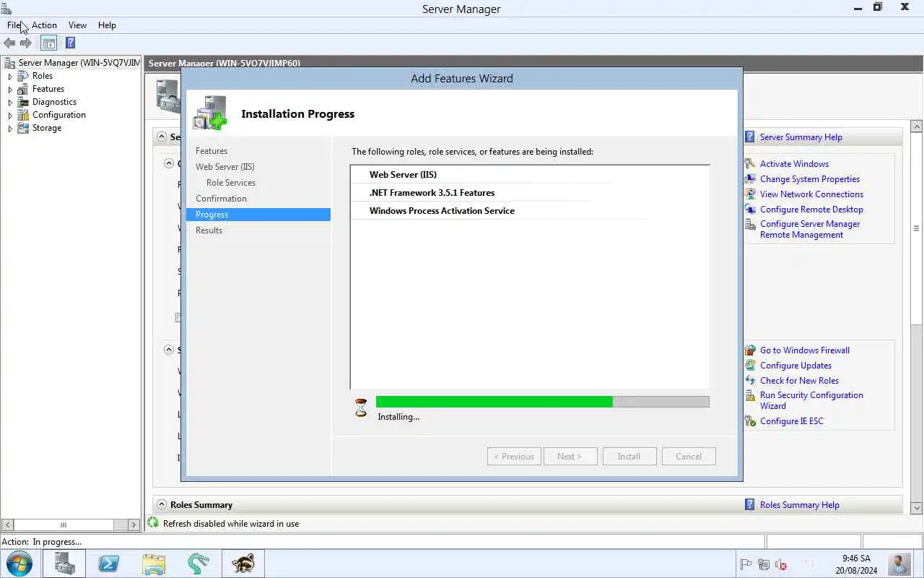Open the View menu
This screenshot has width=924, height=578.
click(77, 25)
